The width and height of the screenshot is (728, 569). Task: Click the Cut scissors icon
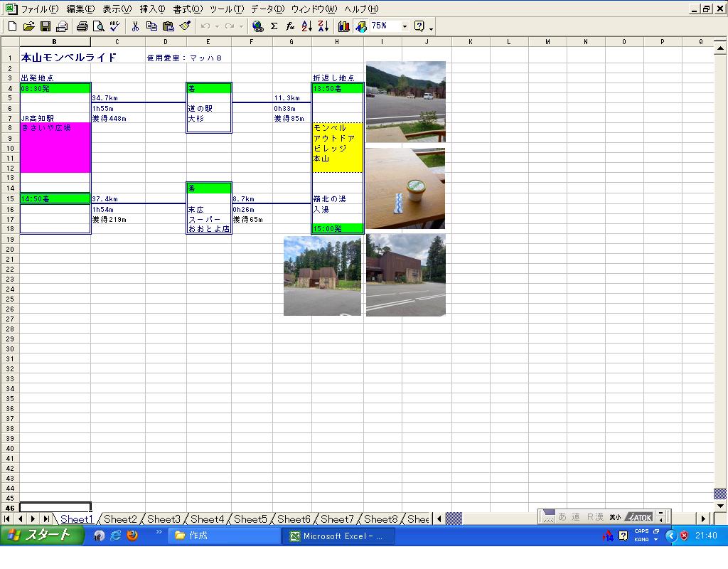tap(135, 26)
